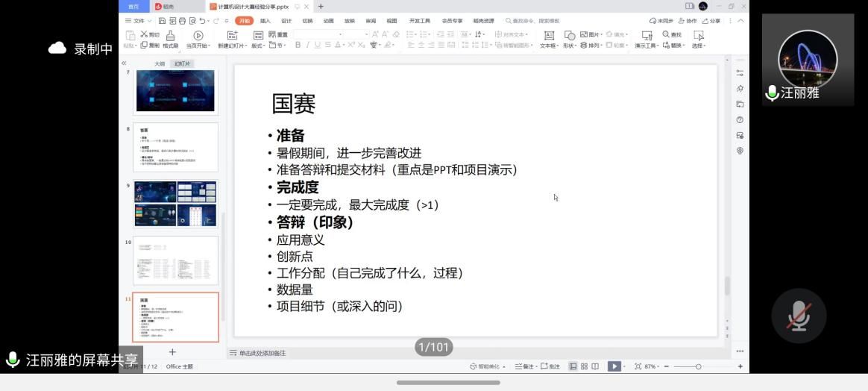The height and width of the screenshot is (391, 868).
Task: Toggle the notes pane (备注)
Action: [x=524, y=366]
